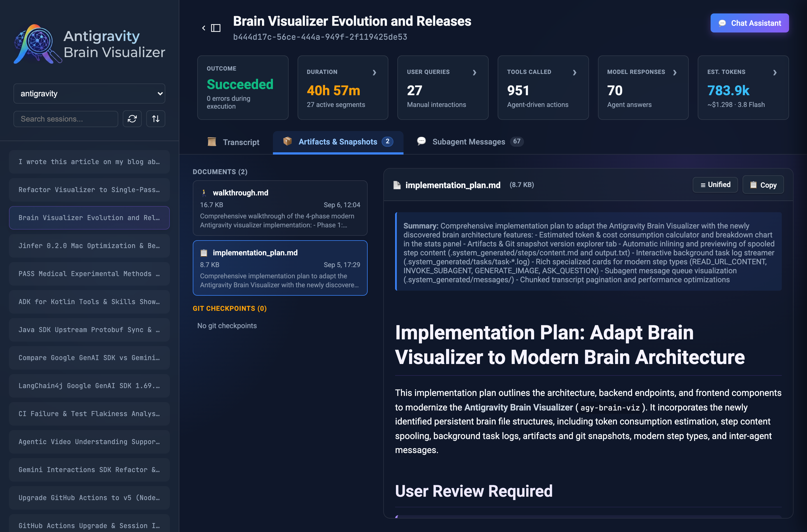This screenshot has height=532, width=807.
Task: Click the '40h 57m' duration value
Action: click(333, 91)
